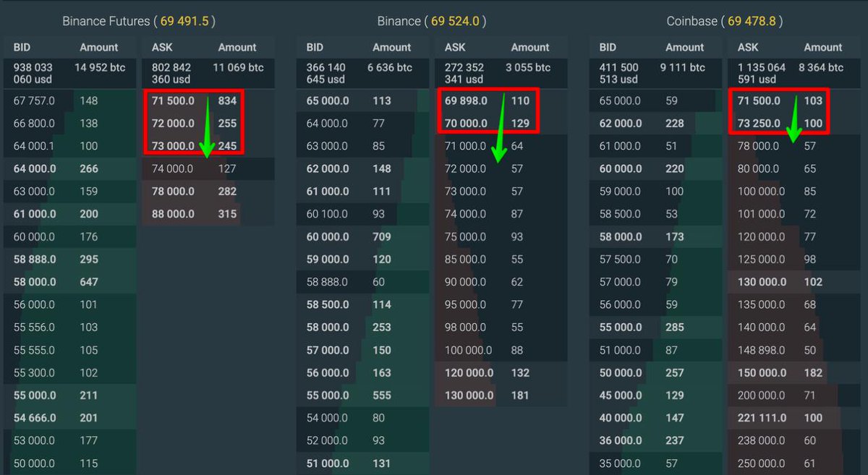868x475 pixels.
Task: Click the 182 amount beside 150 000.0 on Coinbase
Action: coord(813,372)
